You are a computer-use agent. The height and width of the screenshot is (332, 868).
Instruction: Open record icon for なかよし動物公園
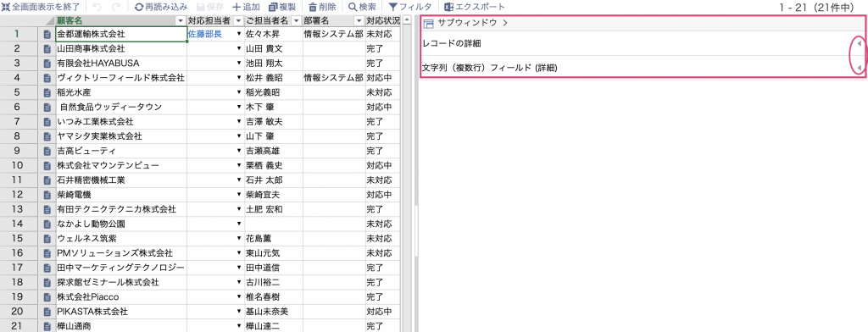tap(47, 224)
